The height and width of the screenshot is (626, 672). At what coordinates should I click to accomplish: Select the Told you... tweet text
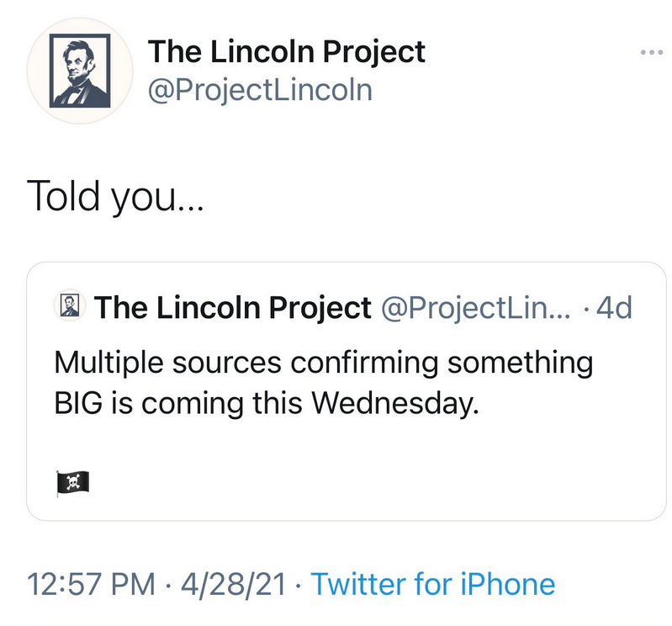click(x=115, y=196)
